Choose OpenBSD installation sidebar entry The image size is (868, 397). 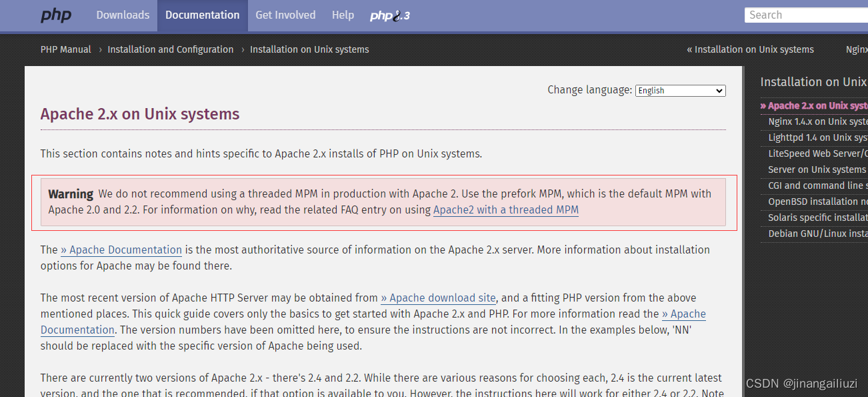click(x=817, y=201)
